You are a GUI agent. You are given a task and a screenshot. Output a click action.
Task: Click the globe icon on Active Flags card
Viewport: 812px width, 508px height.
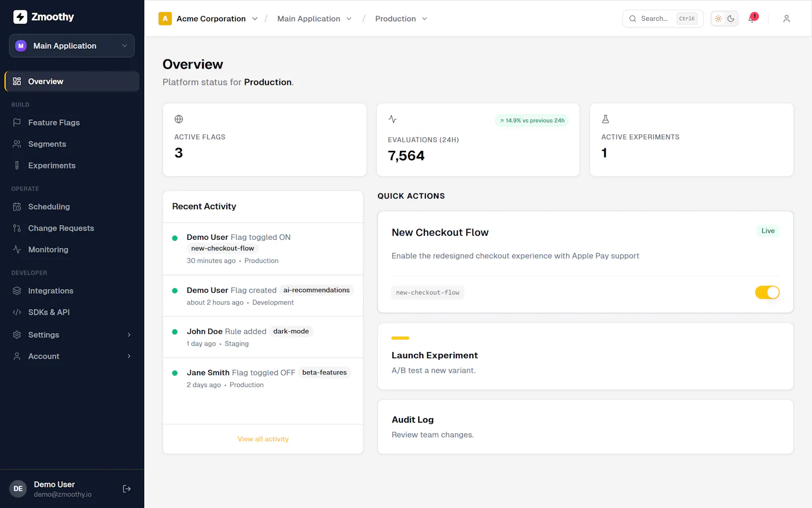pos(179,119)
